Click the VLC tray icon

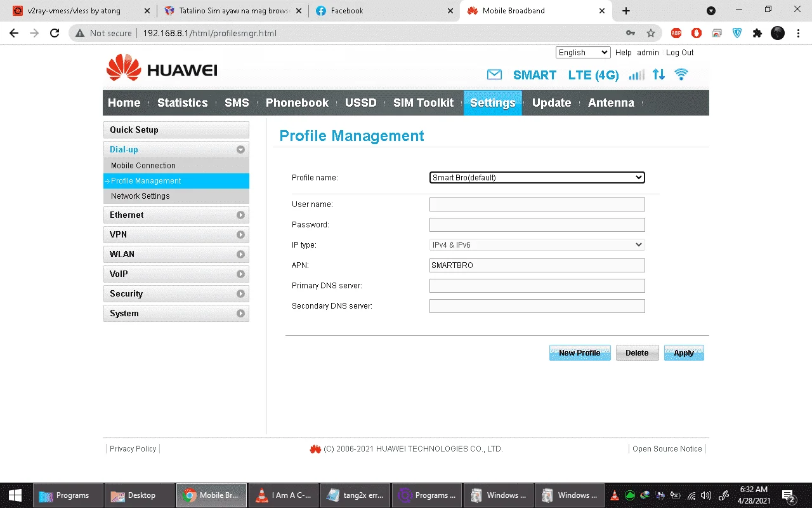tap(614, 495)
